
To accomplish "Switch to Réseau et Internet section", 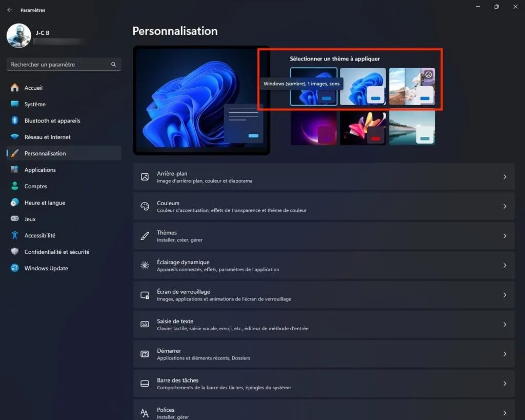I will [x=64, y=137].
